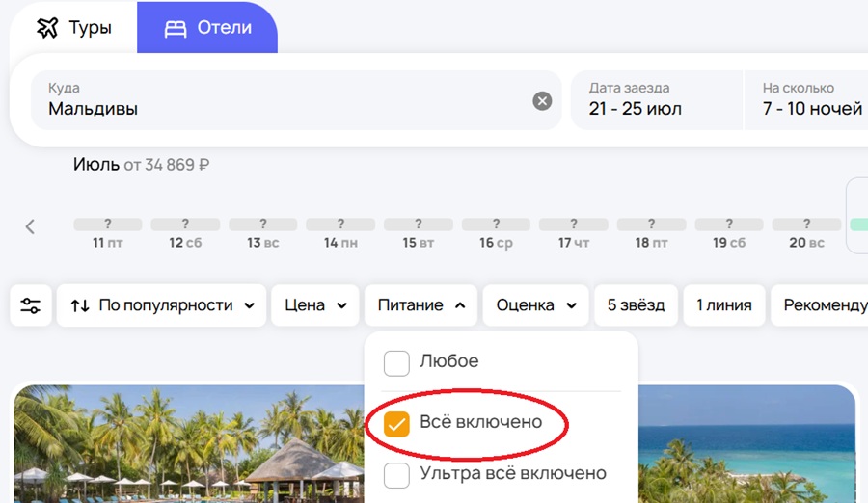Change the На сколько nights field
The width and height of the screenshot is (868, 503).
(806, 100)
